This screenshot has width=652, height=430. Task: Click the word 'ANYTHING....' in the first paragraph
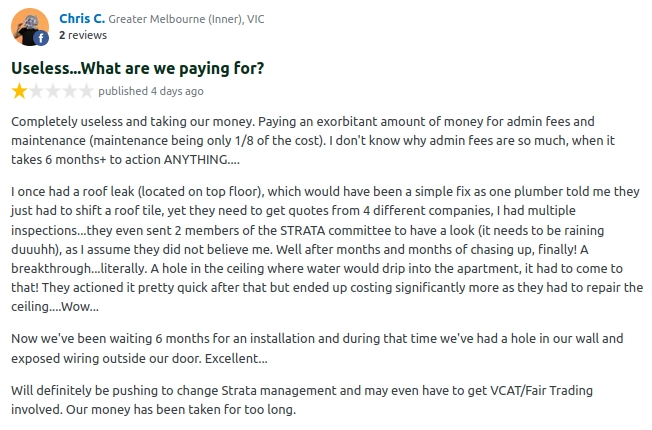[202, 160]
